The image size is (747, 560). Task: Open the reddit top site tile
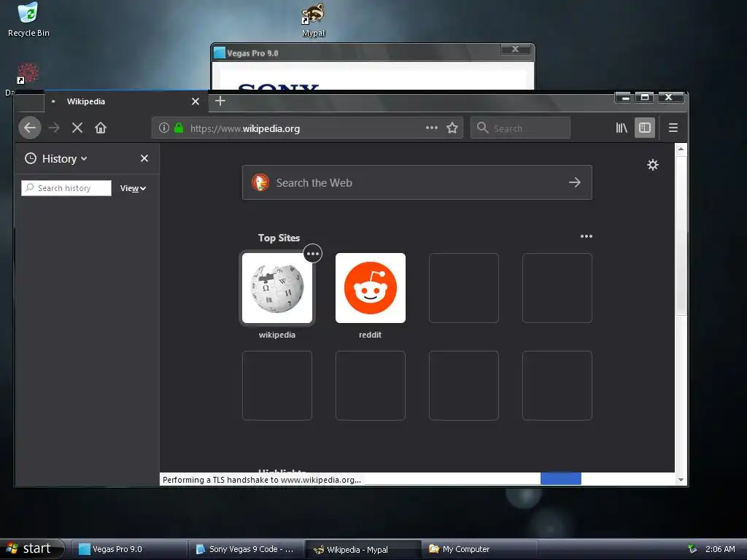click(370, 288)
